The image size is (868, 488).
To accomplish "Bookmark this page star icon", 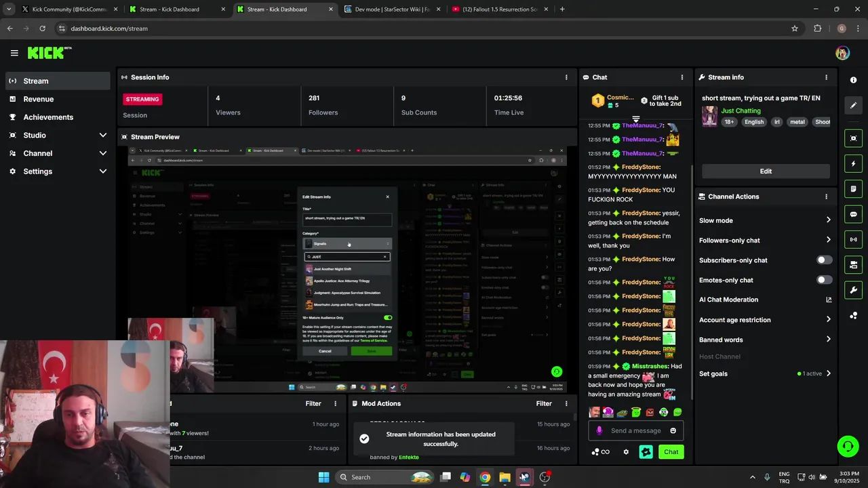I will [x=795, y=28].
